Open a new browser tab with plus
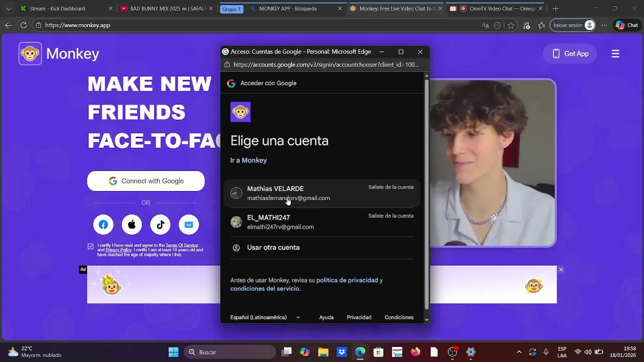 click(555, 9)
